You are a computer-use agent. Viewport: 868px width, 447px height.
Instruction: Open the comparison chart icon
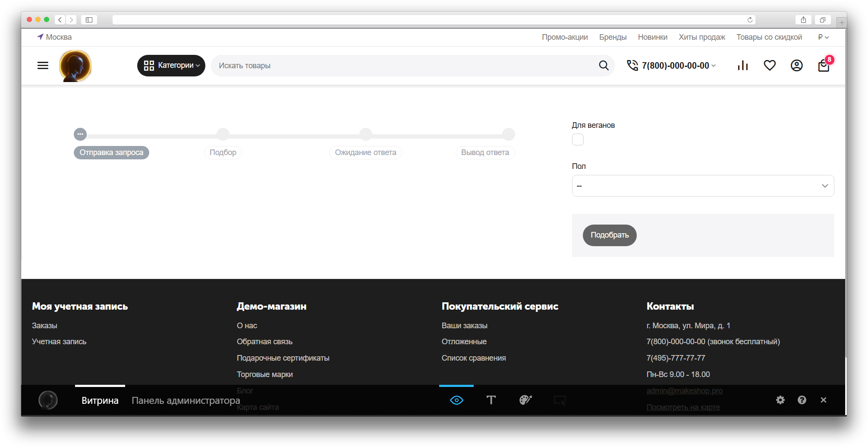[x=742, y=66]
